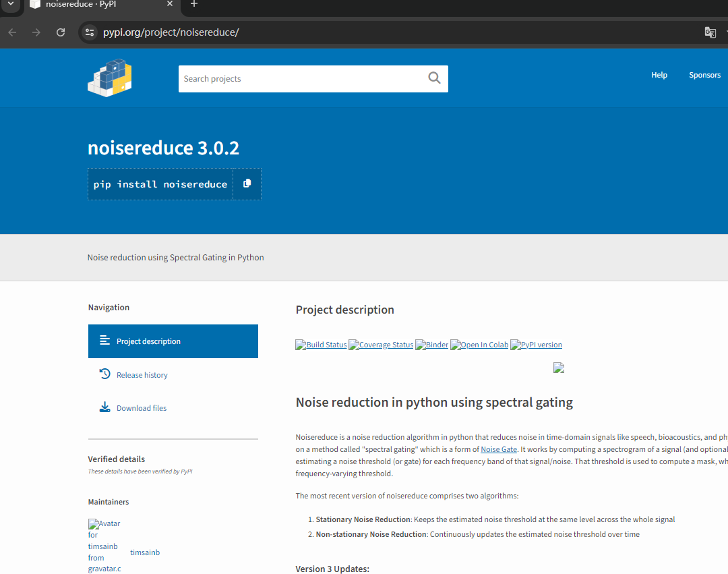Close the noisereduce PyPI tab
This screenshot has width=728, height=574.
coord(170,4)
